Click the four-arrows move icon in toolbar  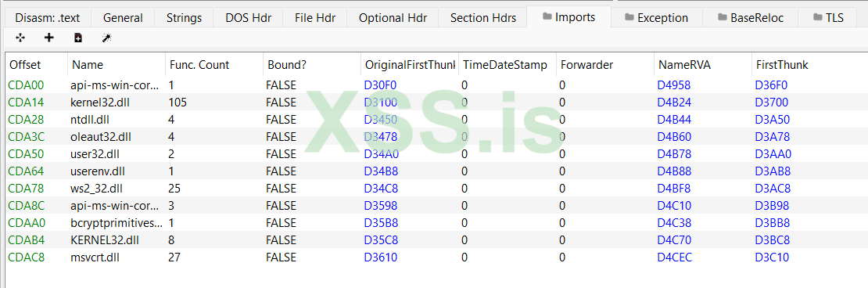[20, 38]
